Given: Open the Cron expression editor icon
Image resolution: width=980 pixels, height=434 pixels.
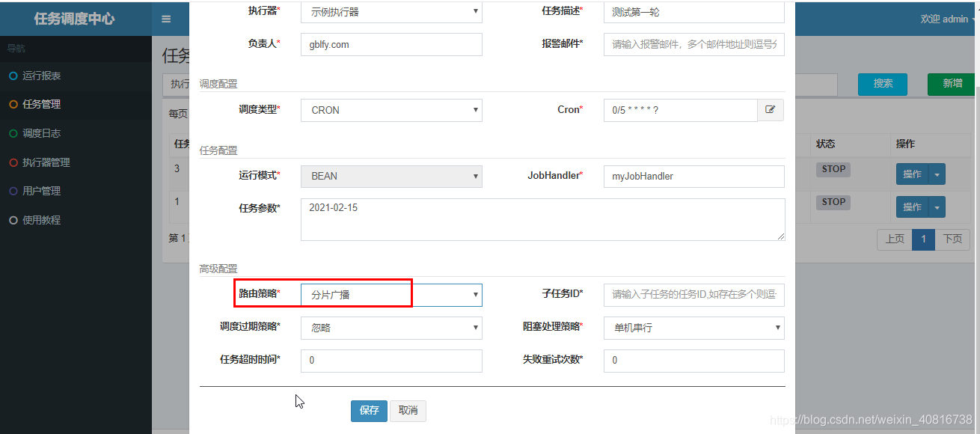Looking at the screenshot, I should [x=771, y=110].
